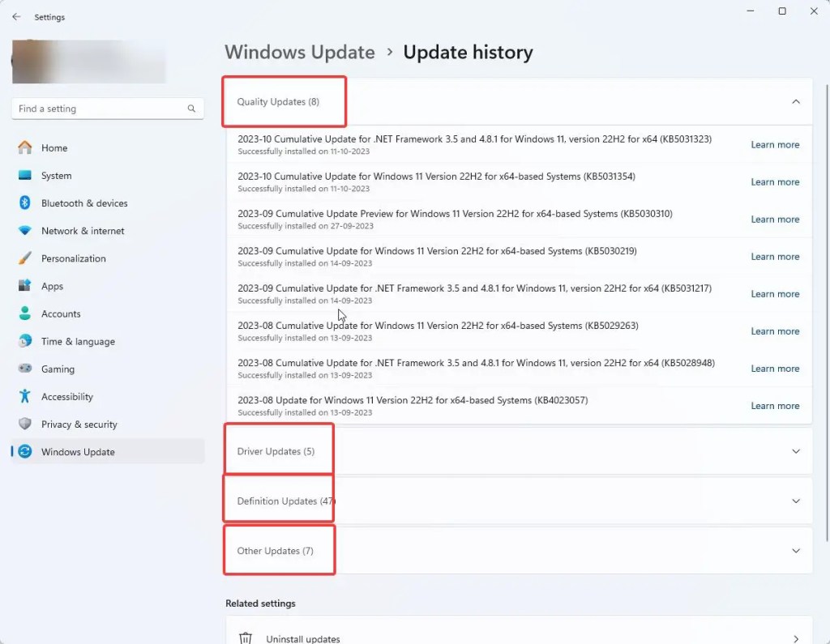Select Privacy & security in sidebar

pos(25,424)
